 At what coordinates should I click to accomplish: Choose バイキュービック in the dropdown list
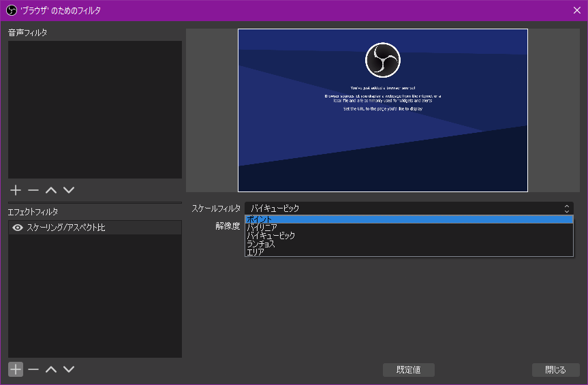(409, 236)
